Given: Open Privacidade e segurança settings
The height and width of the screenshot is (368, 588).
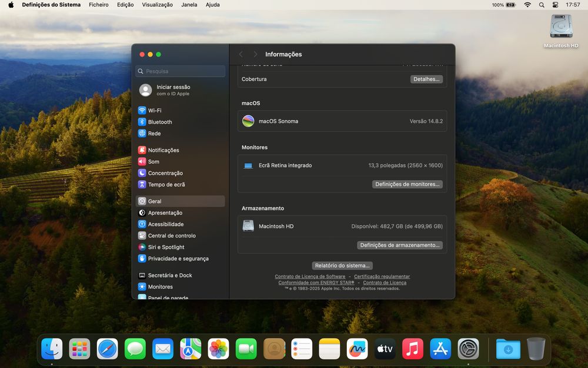Looking at the screenshot, I should point(180,258).
